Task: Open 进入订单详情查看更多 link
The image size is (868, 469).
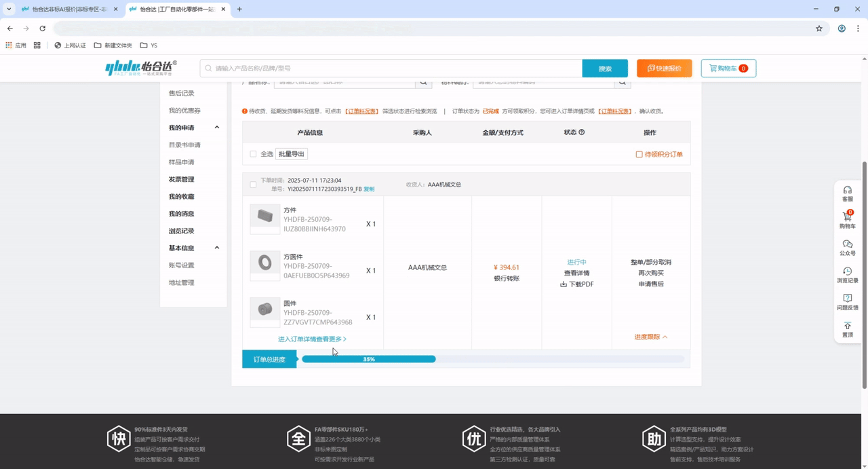Action: [312, 339]
